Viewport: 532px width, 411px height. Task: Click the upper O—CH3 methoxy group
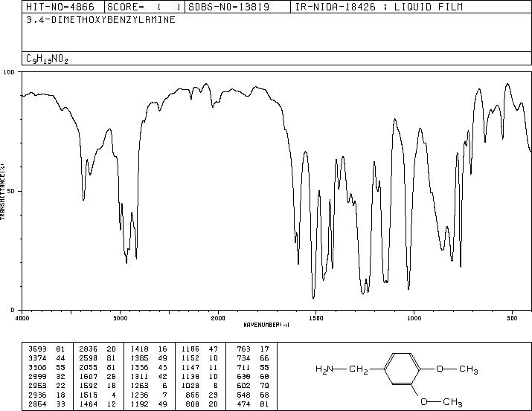tap(457, 369)
